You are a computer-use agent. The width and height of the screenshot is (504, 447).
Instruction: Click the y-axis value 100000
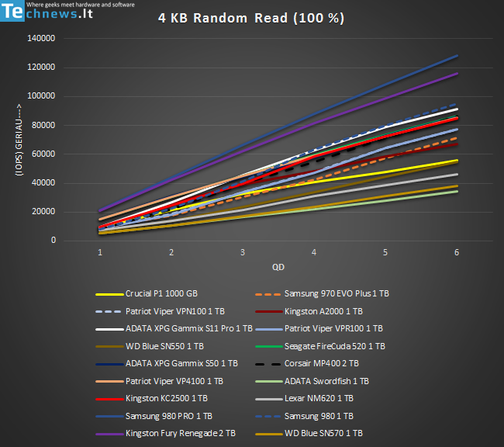(x=41, y=96)
